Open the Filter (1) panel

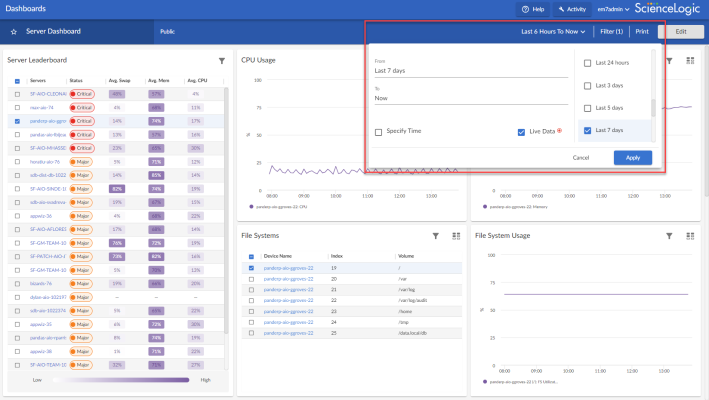(x=610, y=32)
